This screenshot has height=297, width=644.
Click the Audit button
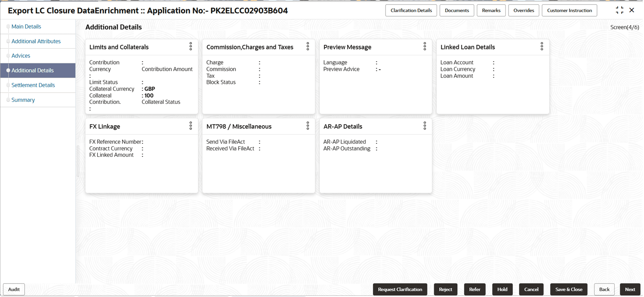(x=14, y=289)
